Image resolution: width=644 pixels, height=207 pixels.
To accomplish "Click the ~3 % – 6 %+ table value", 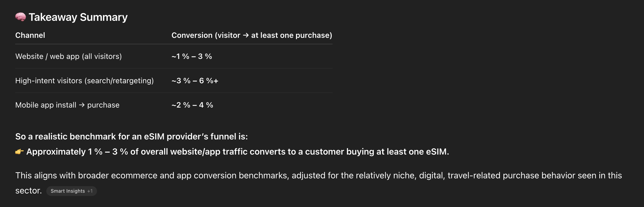I will [195, 81].
